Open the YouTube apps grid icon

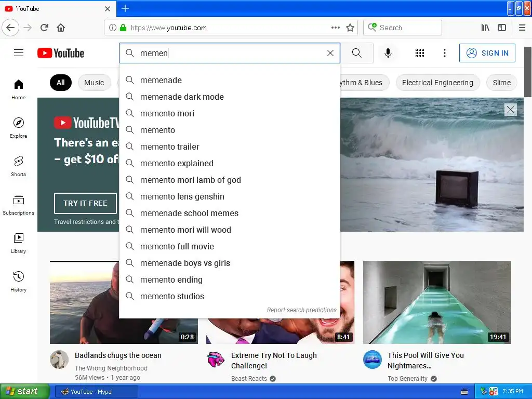tap(420, 53)
